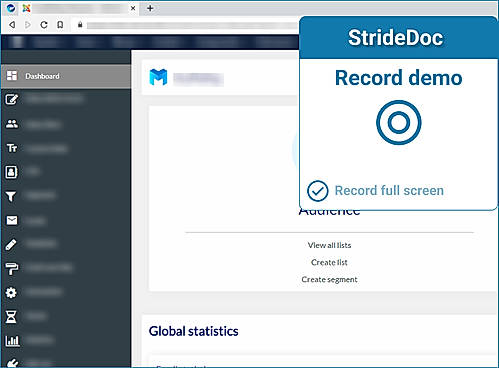Click the funnel filter sidebar icon
The height and width of the screenshot is (368, 499).
tap(11, 196)
